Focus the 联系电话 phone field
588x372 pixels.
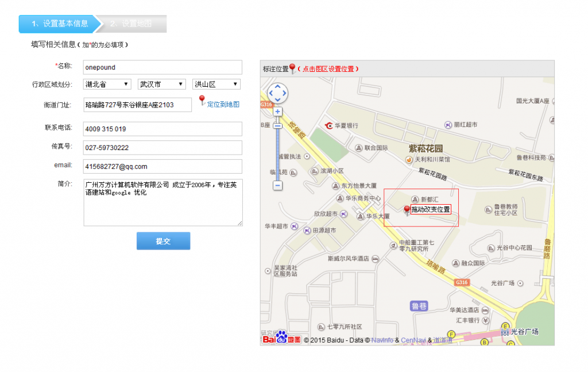(x=163, y=129)
